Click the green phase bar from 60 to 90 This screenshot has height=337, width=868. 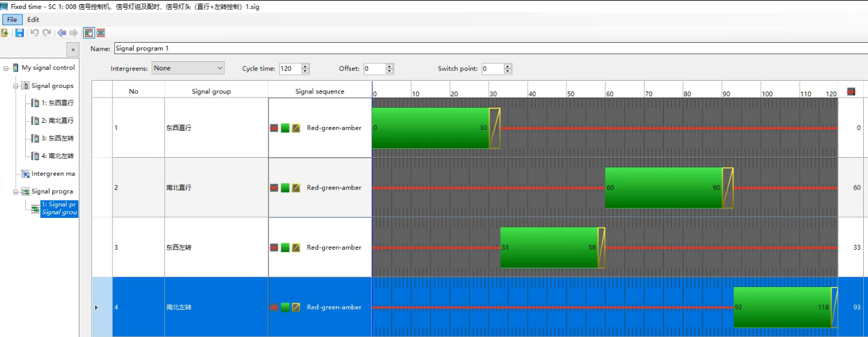pyautogui.click(x=663, y=188)
